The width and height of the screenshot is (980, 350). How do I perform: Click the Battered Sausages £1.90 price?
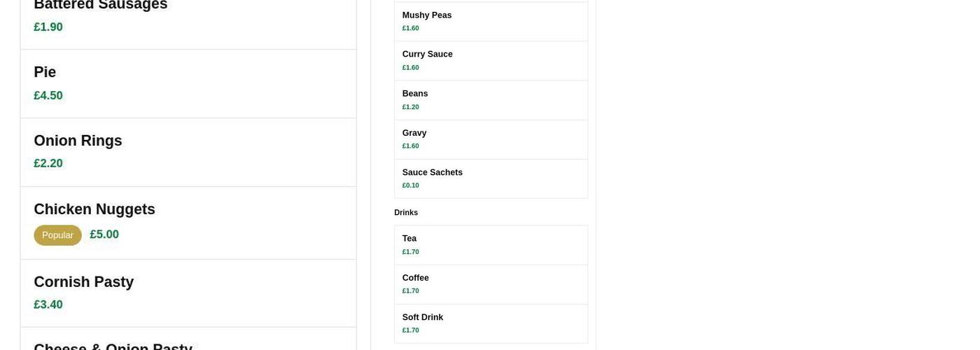[48, 27]
